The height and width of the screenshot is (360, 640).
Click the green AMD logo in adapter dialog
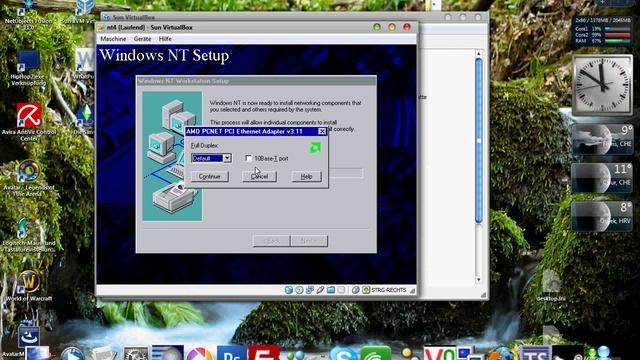[x=315, y=147]
